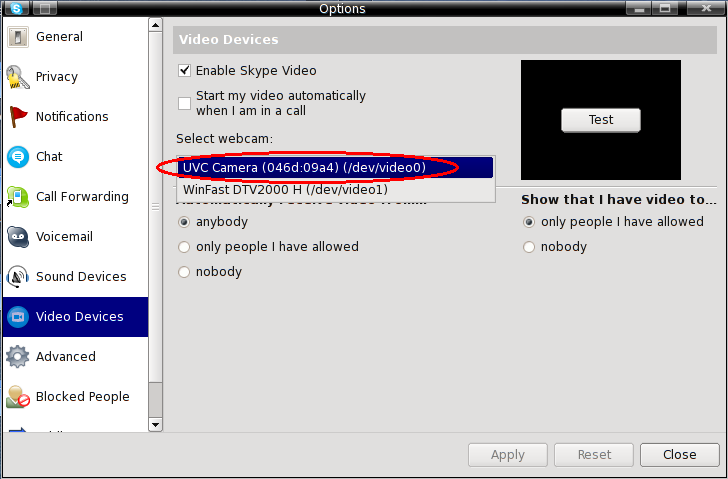This screenshot has width=728, height=479.
Task: Enable start my video automatically checkbox
Action: click(184, 103)
